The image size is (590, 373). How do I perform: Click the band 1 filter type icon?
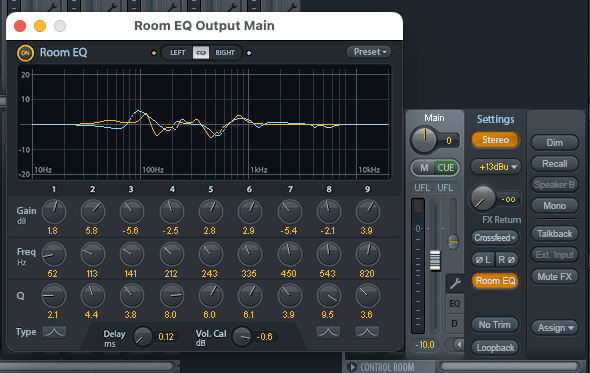pos(54,332)
